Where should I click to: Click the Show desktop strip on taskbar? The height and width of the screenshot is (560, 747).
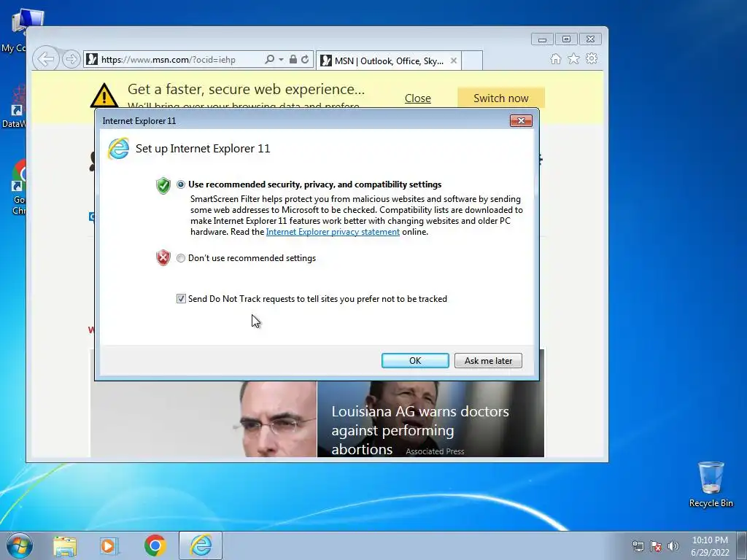(743, 545)
